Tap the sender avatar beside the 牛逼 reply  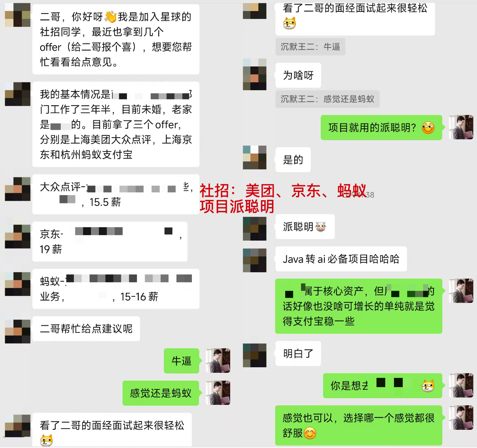coord(218,361)
